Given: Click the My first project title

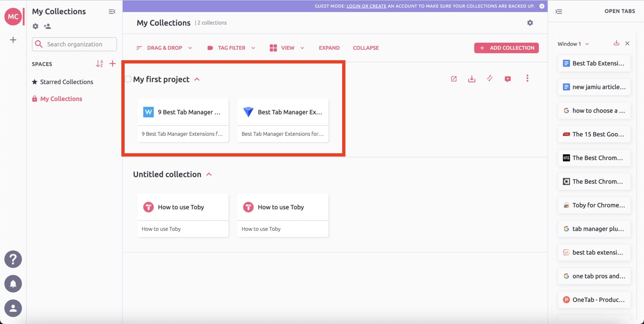Looking at the screenshot, I should click(161, 79).
